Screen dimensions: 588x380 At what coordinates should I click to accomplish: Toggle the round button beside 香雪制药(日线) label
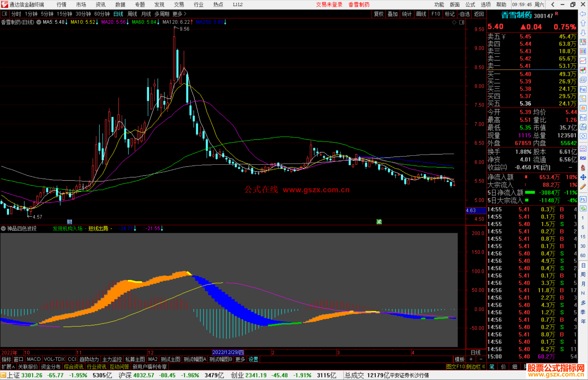(39, 22)
